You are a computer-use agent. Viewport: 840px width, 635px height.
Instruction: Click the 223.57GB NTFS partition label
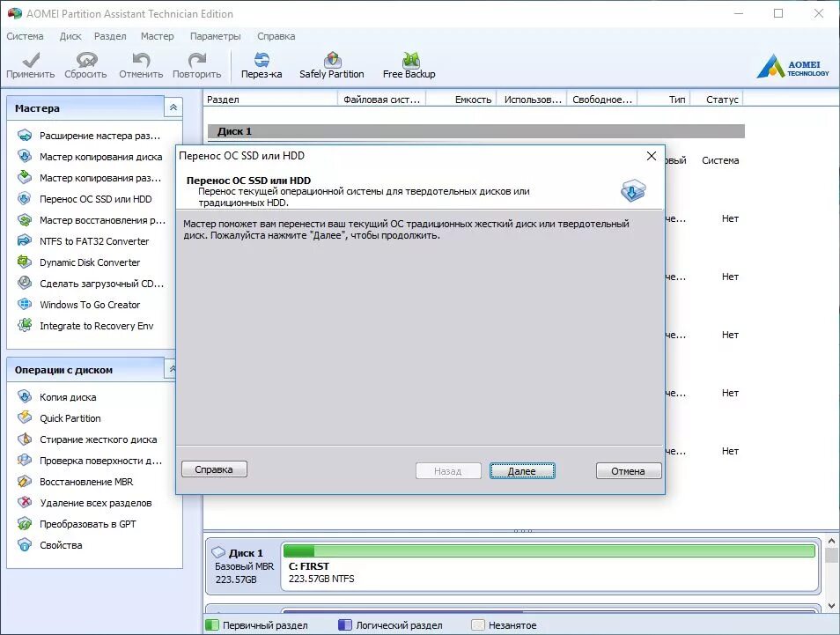[x=321, y=579]
